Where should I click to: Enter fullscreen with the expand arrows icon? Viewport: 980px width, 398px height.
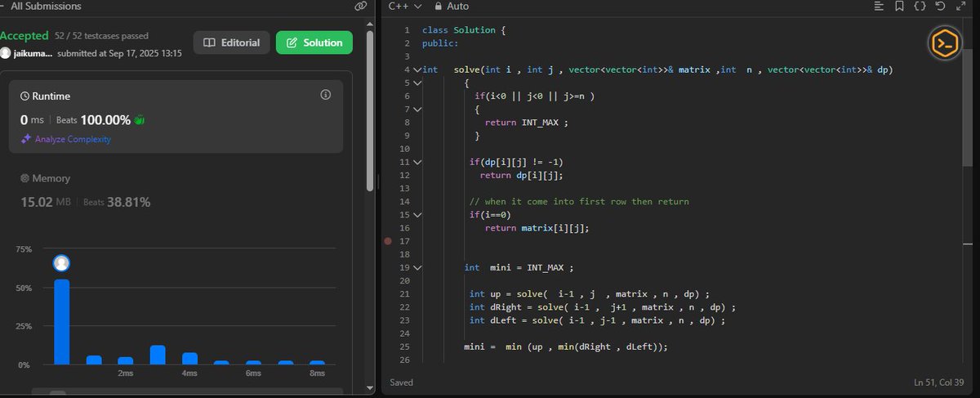960,6
